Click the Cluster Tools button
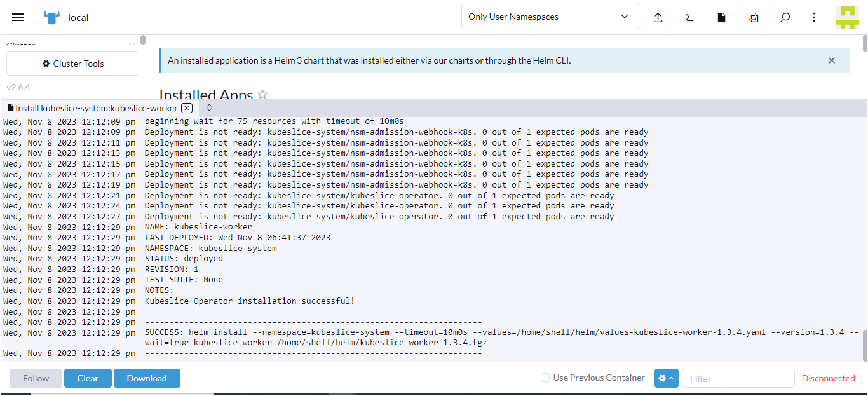The width and height of the screenshot is (868, 396). click(x=72, y=64)
